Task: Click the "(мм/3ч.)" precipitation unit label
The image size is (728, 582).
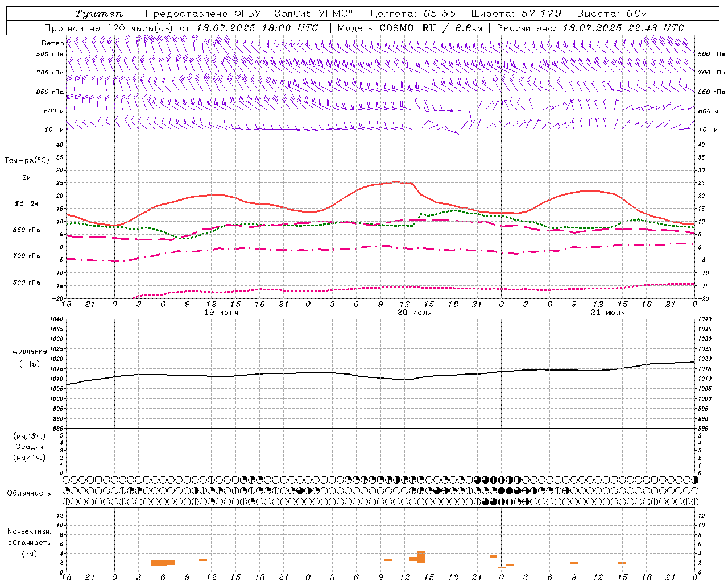Action: tap(29, 436)
